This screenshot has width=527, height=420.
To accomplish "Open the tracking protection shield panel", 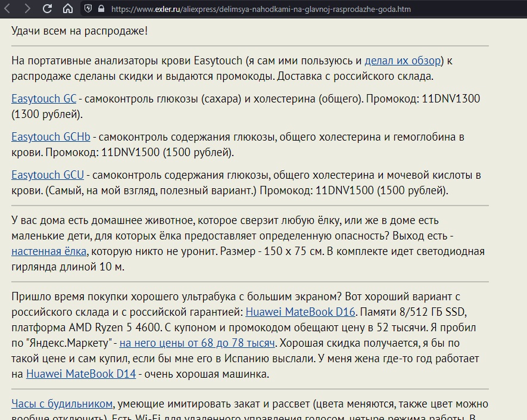I will tap(88, 9).
